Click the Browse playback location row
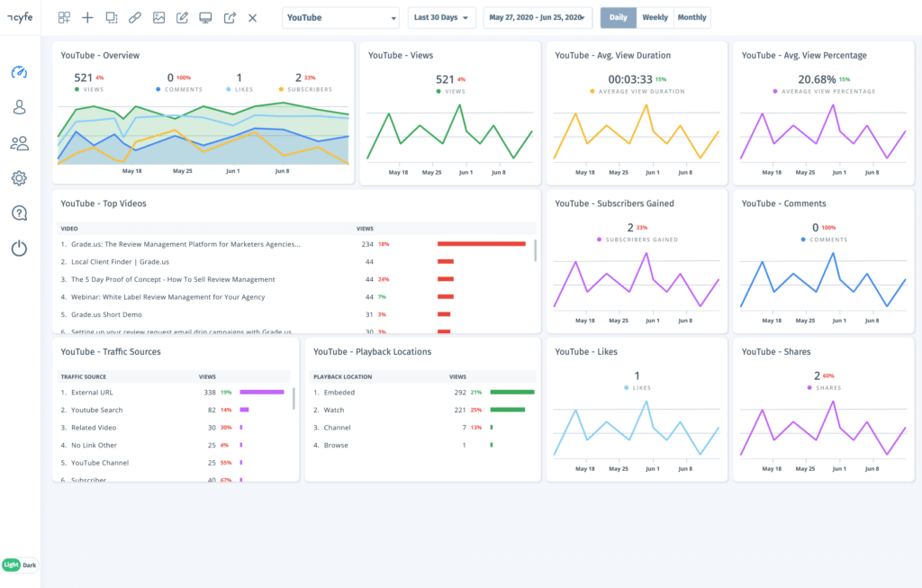This screenshot has height=588, width=922. click(423, 445)
